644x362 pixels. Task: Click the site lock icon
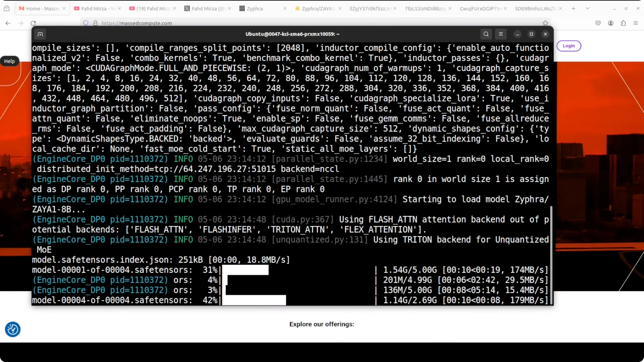[x=96, y=23]
